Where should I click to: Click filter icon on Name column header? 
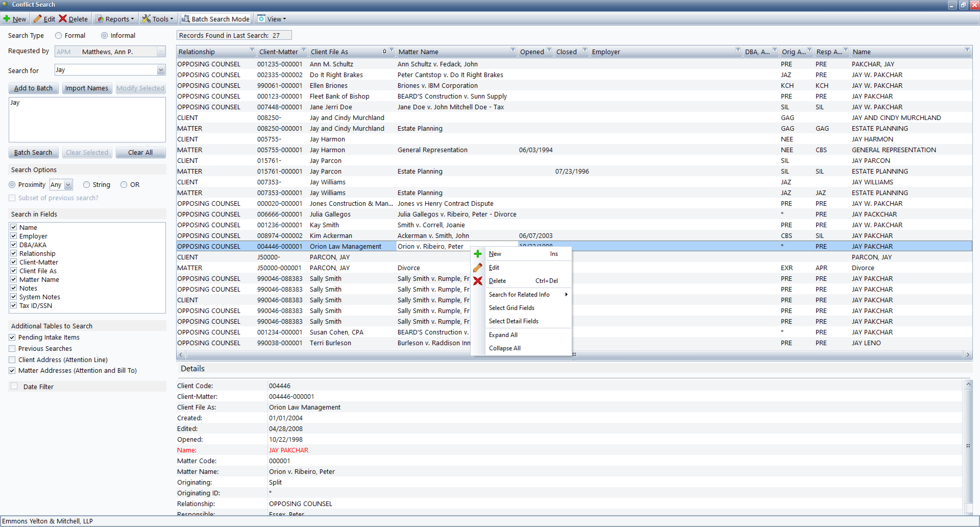(967, 50)
